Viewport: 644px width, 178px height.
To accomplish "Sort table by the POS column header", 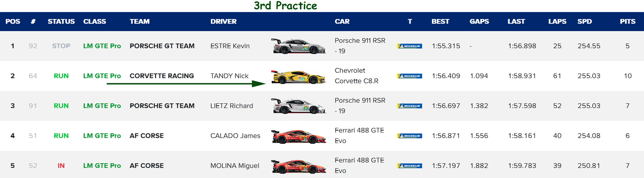I will [13, 22].
